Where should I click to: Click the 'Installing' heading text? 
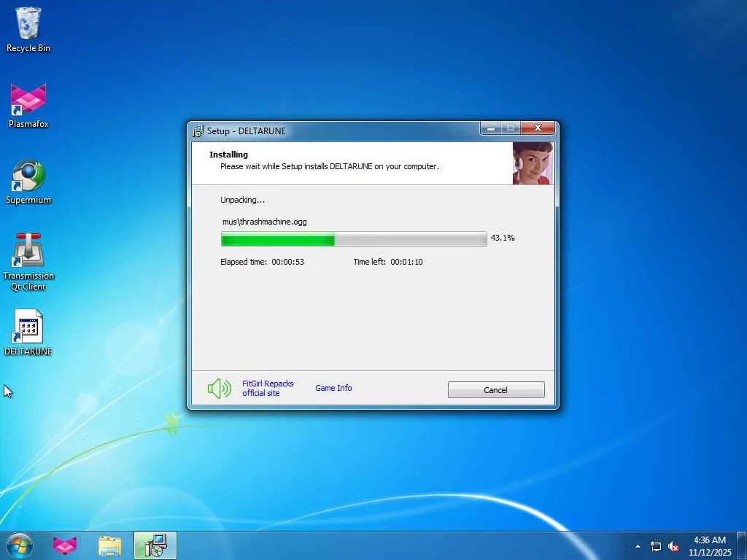tap(228, 155)
